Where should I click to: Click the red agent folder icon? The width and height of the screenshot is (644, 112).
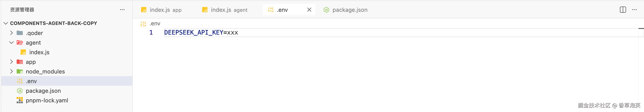point(19,43)
